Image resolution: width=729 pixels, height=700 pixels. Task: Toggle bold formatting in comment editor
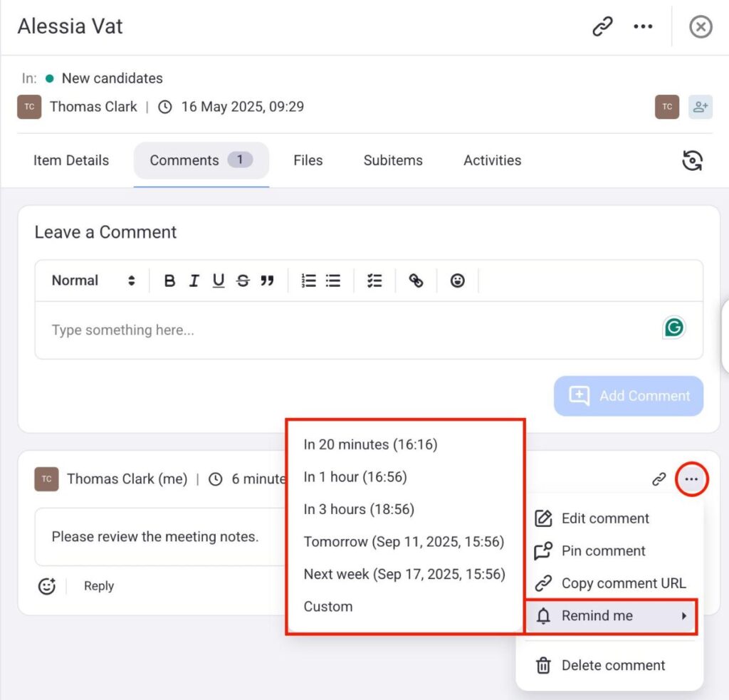(169, 281)
